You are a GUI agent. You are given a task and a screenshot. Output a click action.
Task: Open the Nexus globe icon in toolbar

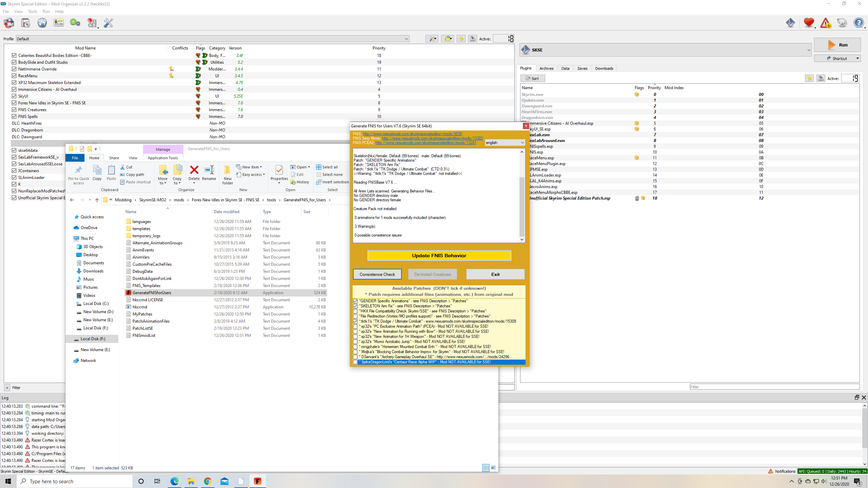click(42, 23)
